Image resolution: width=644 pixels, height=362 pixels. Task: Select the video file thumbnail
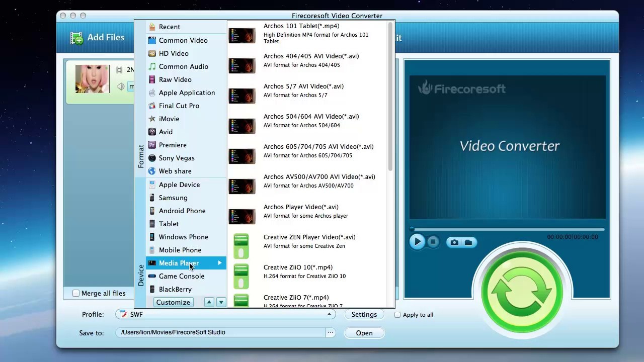tap(92, 79)
